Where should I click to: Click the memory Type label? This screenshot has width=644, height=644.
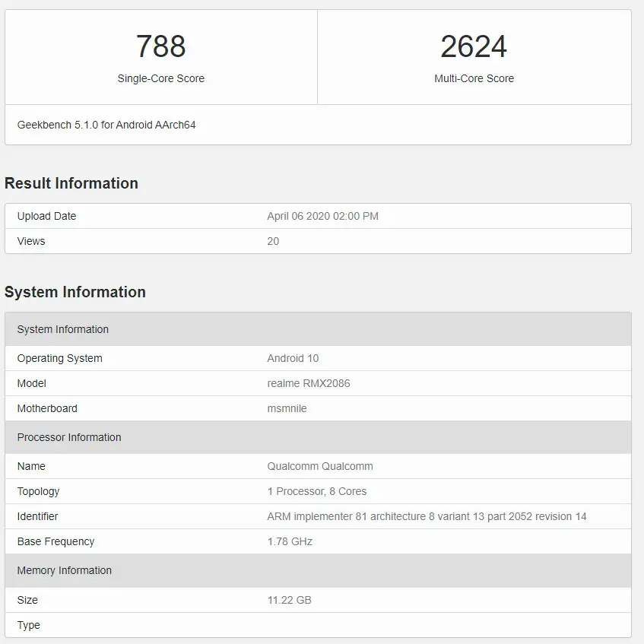29,626
